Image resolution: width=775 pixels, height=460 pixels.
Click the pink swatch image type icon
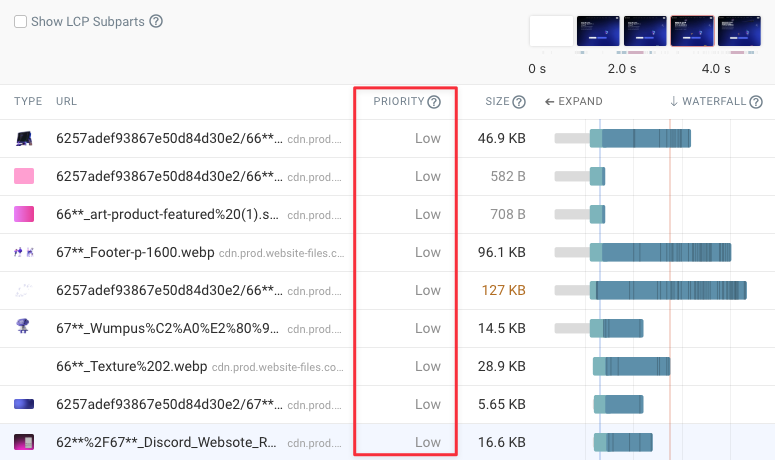24,177
